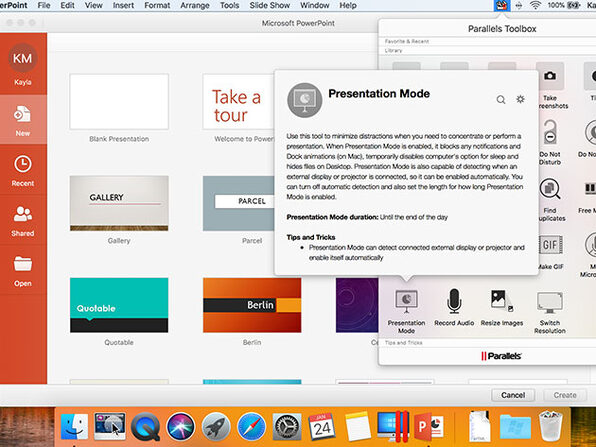The height and width of the screenshot is (447, 596).
Task: Click the Presentation Mode tool icon
Action: [406, 302]
